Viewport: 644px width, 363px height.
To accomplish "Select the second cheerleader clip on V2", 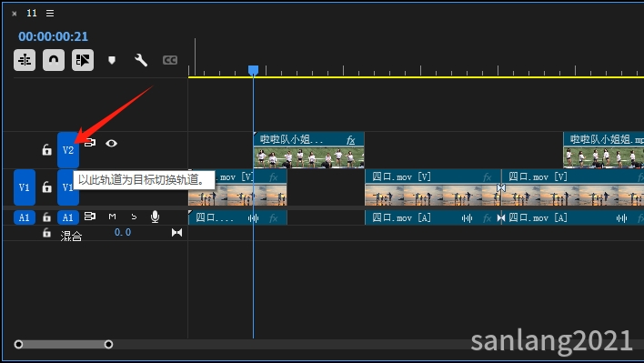I will click(x=603, y=150).
